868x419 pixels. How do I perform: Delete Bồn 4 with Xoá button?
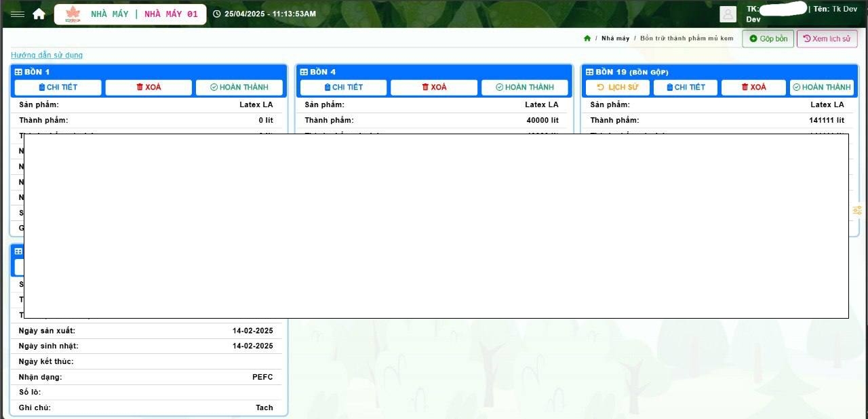[x=434, y=87]
